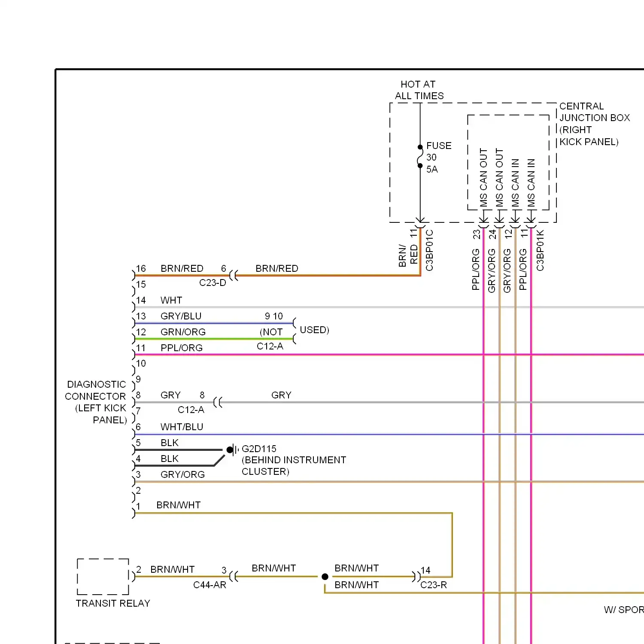Click vertical GRY/ORG label at pin 12
Screen dimensions: 644x644
507,271
